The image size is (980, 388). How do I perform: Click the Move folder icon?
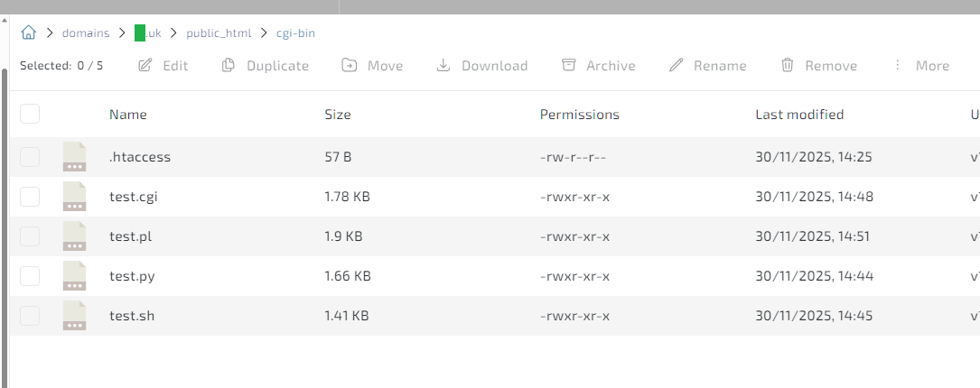tap(350, 66)
